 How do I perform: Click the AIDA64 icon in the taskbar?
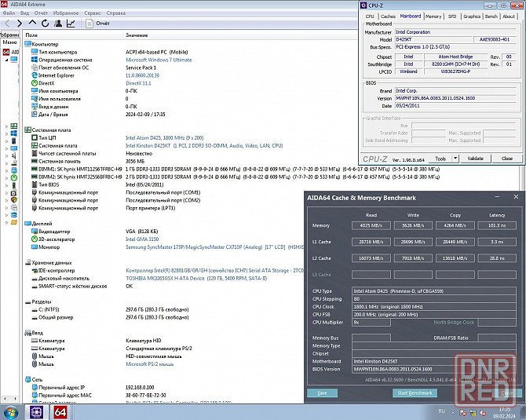60,411
